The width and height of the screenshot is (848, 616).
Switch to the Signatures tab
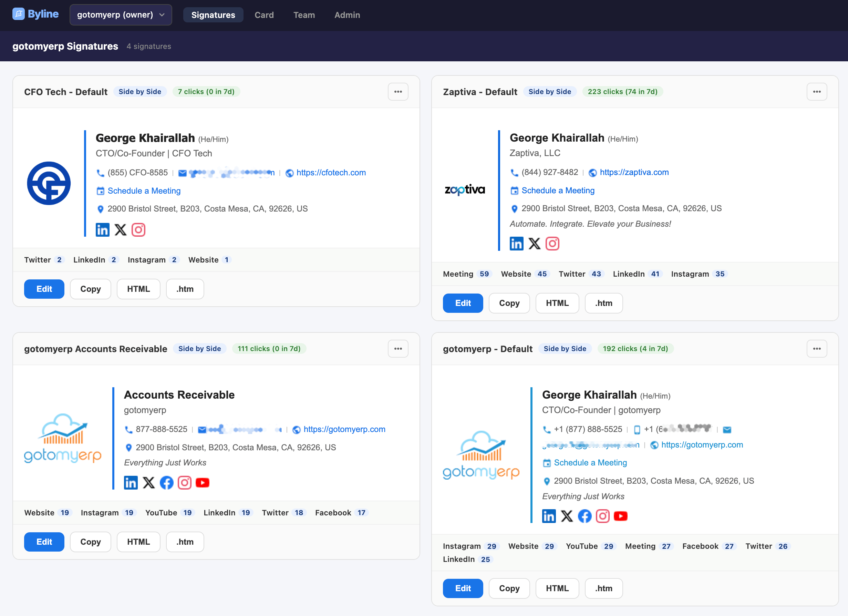213,15
